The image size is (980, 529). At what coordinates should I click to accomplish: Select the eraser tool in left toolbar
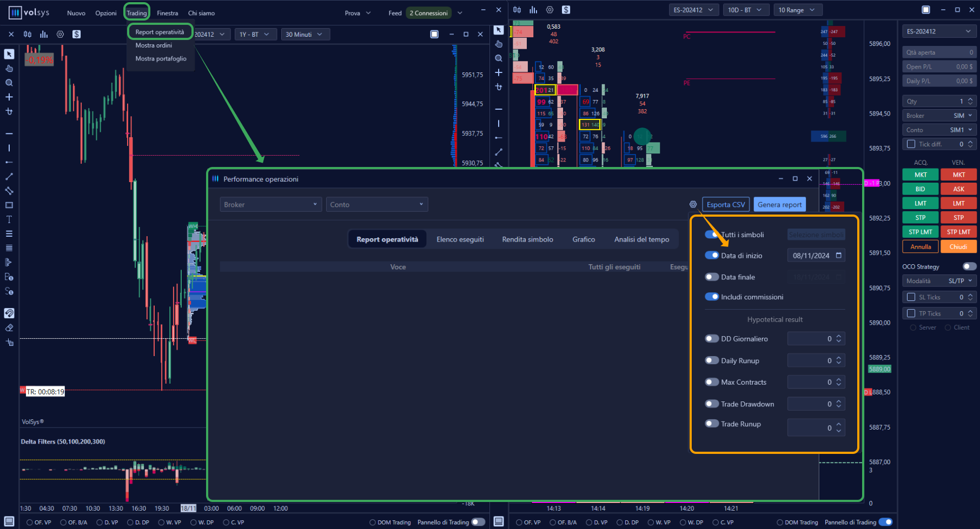pyautogui.click(x=9, y=328)
